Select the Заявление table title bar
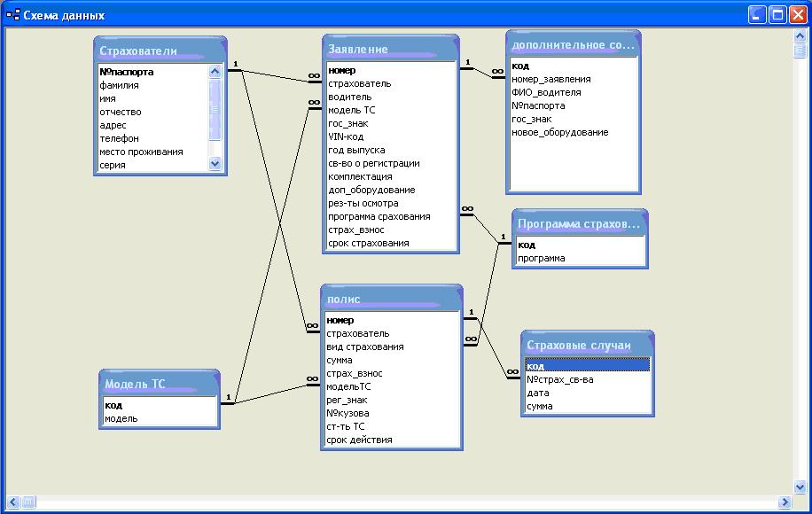This screenshot has height=514, width=812. (390, 49)
